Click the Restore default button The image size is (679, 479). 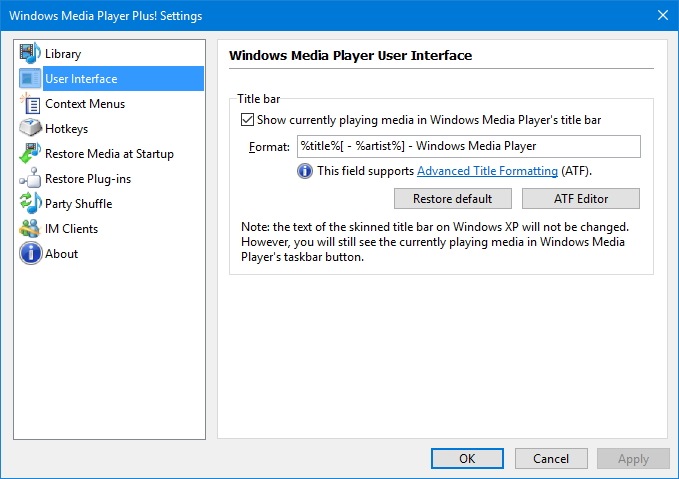453,198
